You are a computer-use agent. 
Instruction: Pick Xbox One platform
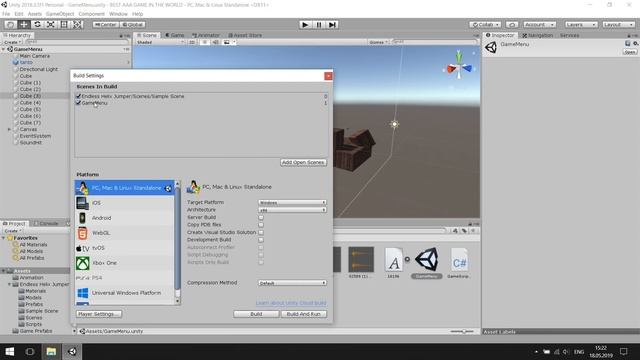[x=124, y=263]
